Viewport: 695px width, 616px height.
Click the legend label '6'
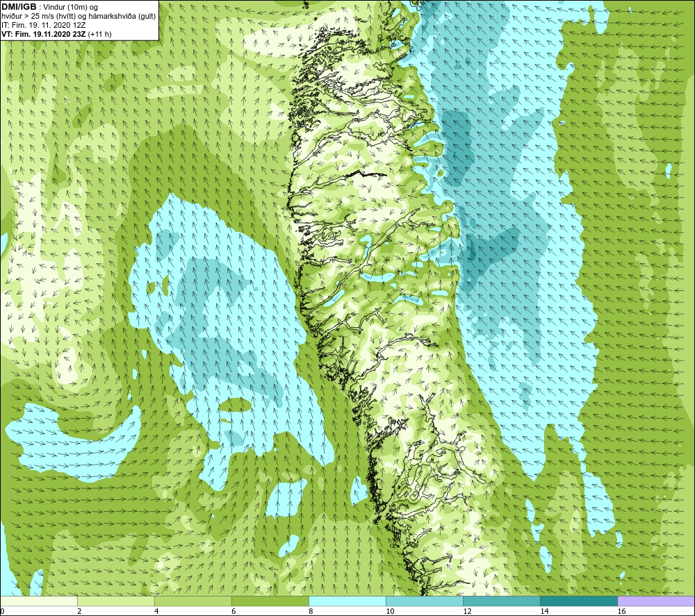tap(234, 612)
